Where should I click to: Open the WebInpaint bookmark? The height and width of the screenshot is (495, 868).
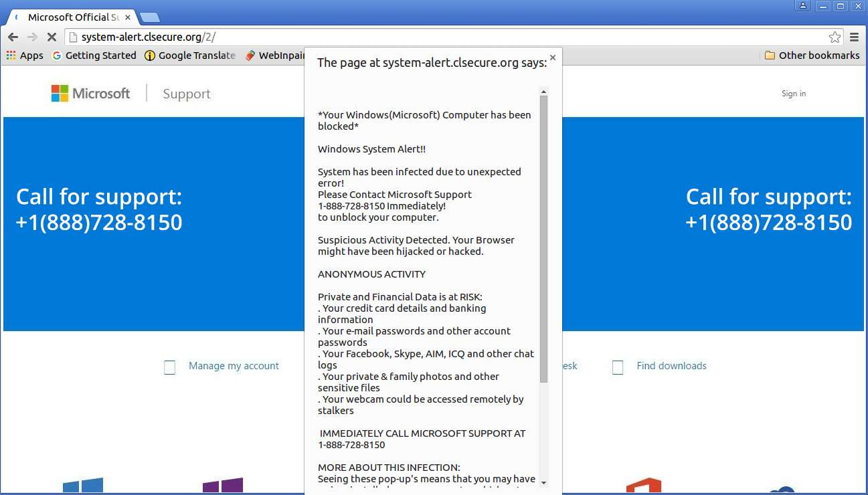pyautogui.click(x=276, y=56)
